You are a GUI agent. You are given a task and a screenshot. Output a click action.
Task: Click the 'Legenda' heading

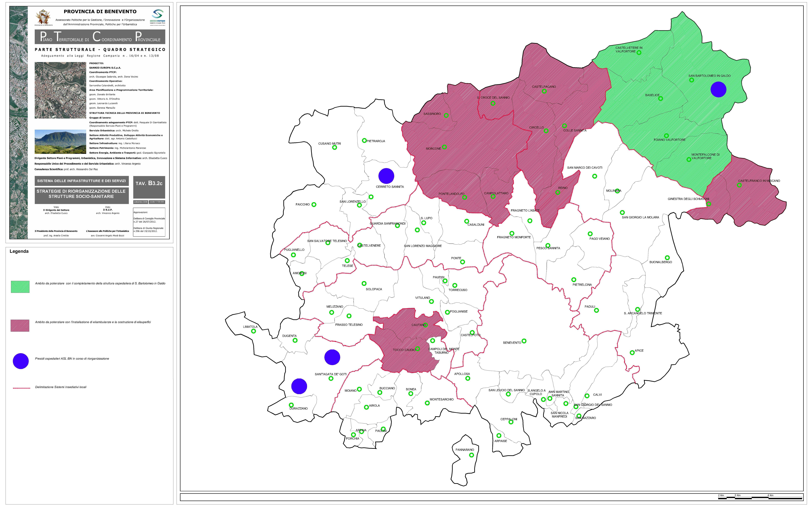tap(19, 251)
